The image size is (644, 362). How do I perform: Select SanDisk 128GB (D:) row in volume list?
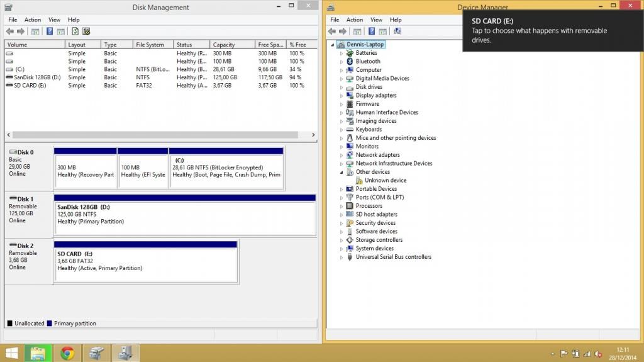(160, 77)
